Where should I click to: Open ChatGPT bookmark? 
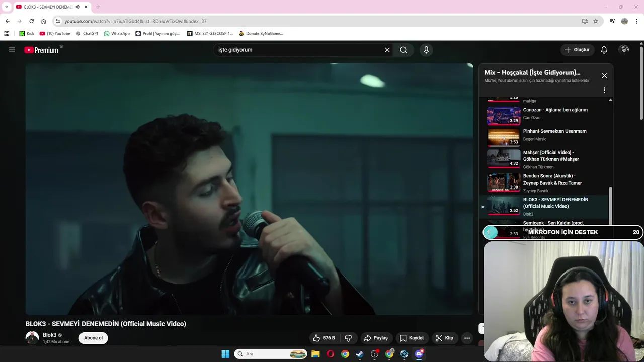87,34
